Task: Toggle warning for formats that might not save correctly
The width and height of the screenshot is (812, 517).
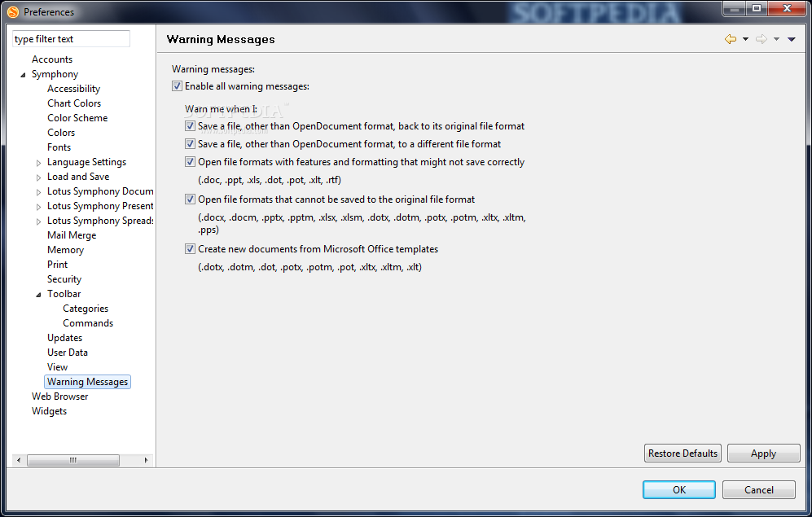Action: [190, 162]
